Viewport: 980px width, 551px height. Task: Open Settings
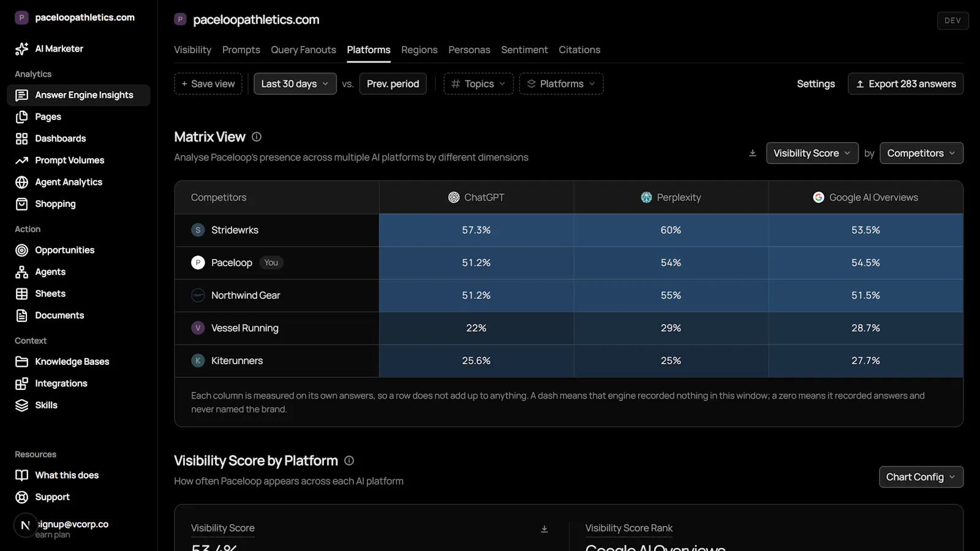(x=816, y=84)
